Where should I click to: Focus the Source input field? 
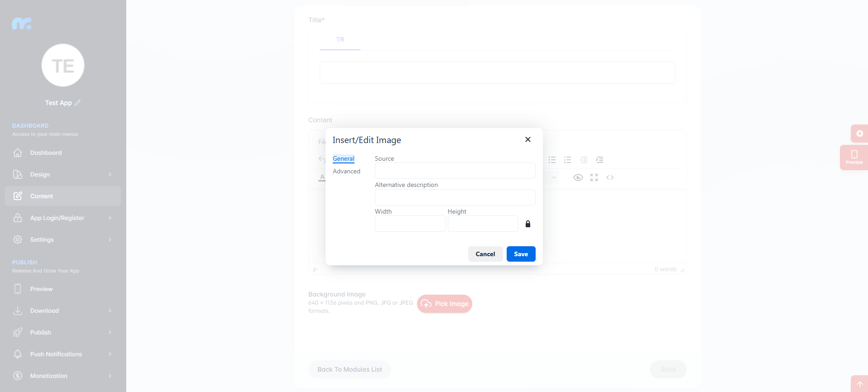(455, 171)
